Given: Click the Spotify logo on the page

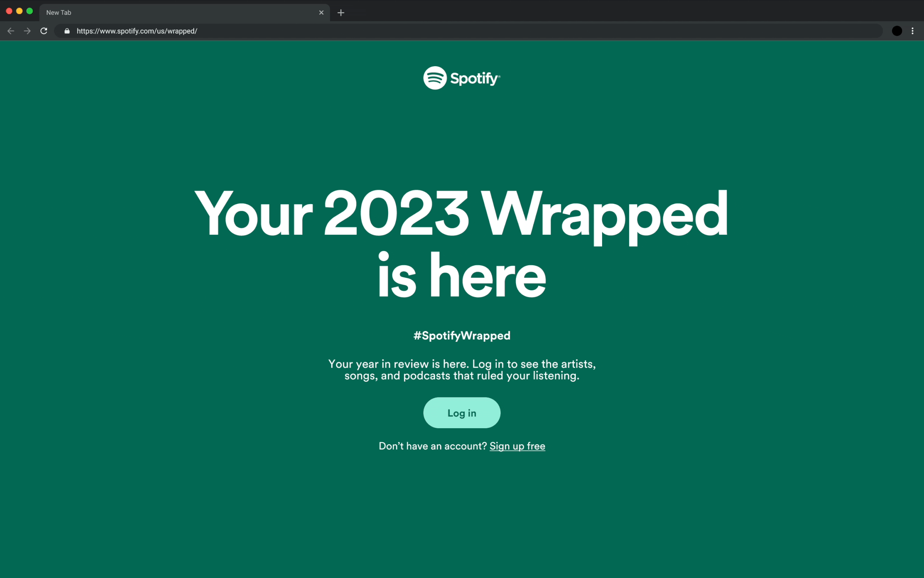Looking at the screenshot, I should click(x=435, y=78).
